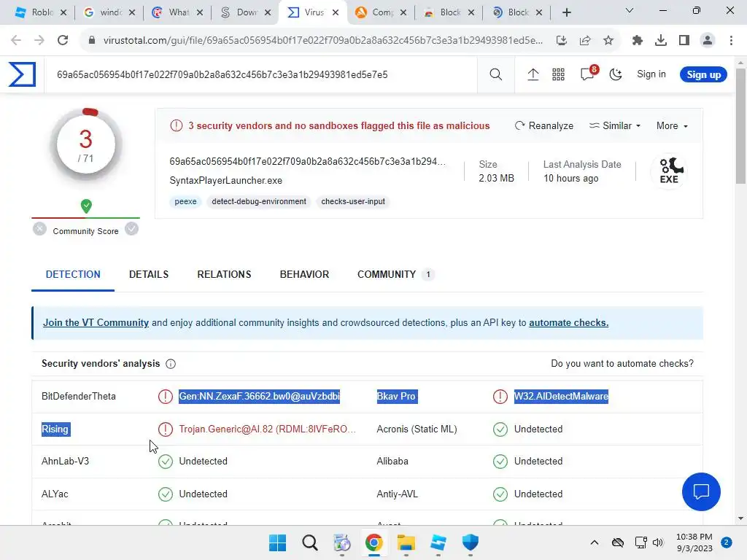Click Do you want to automate checks?
Viewport: 747px width, 560px height.
click(x=622, y=363)
